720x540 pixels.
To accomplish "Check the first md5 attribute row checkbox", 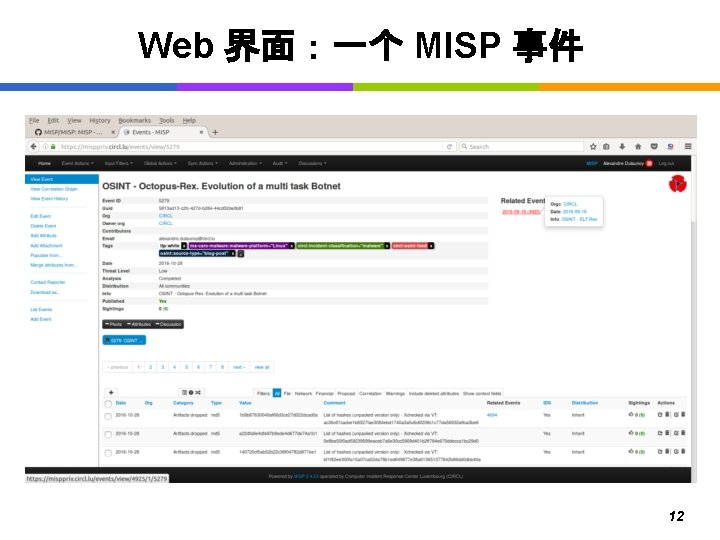I will (108, 416).
